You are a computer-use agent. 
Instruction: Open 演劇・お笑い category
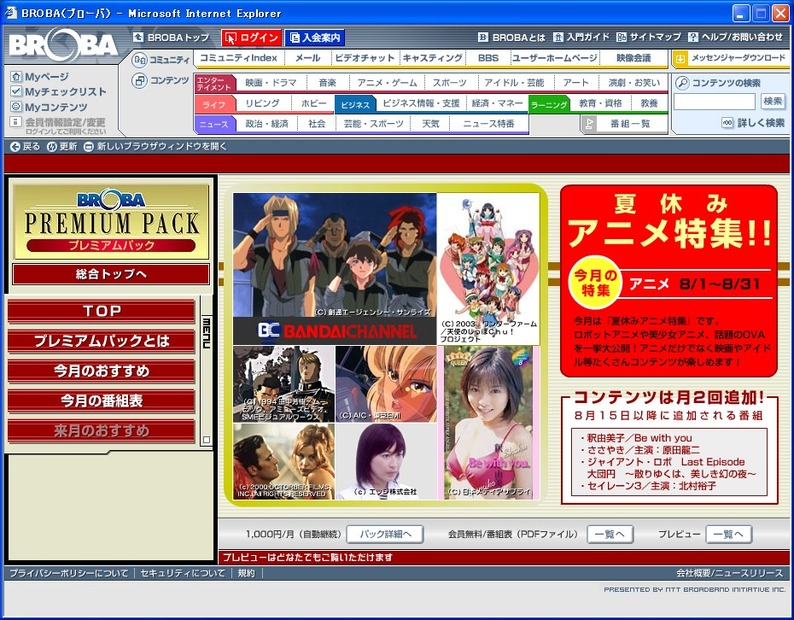(x=634, y=83)
